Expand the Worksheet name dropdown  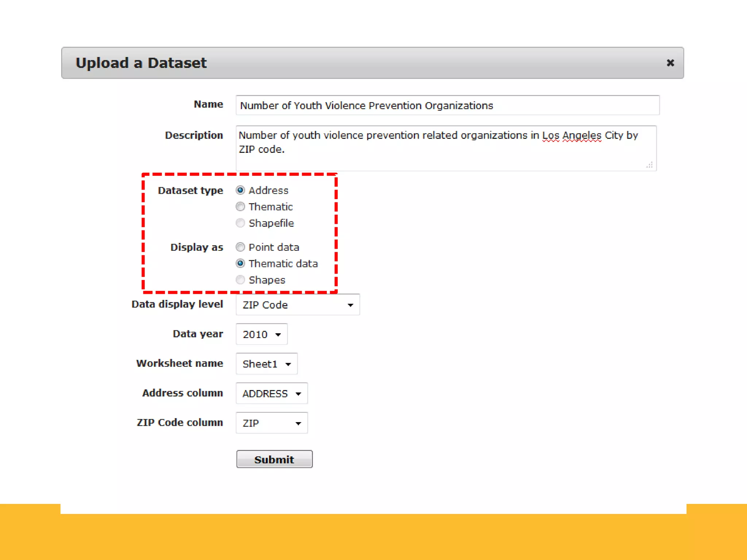tap(266, 363)
